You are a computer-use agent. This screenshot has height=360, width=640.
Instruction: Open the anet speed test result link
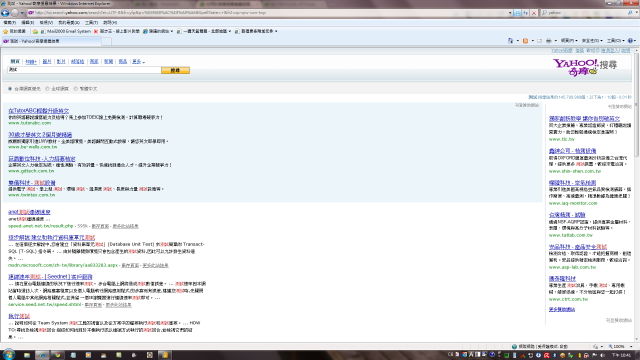[x=29, y=212]
